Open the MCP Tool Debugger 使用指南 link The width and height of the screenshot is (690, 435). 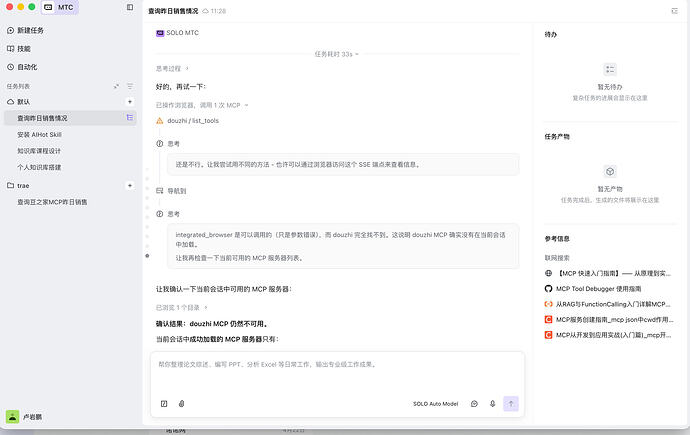click(x=599, y=289)
